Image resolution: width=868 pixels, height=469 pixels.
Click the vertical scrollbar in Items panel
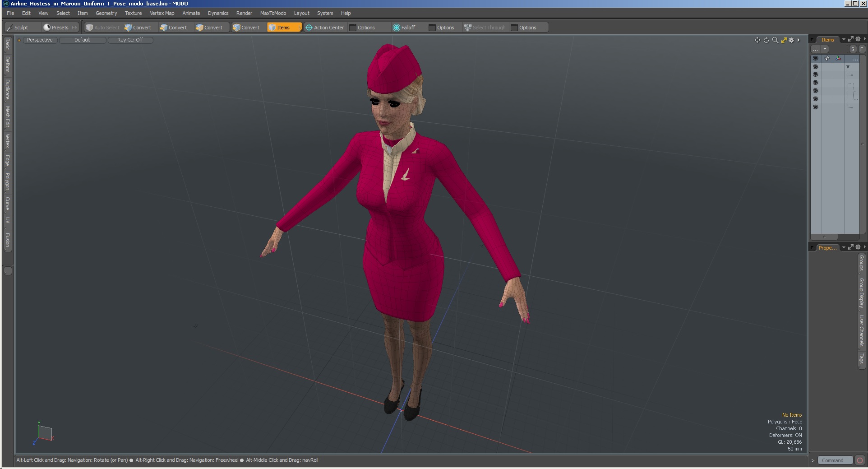point(863,144)
